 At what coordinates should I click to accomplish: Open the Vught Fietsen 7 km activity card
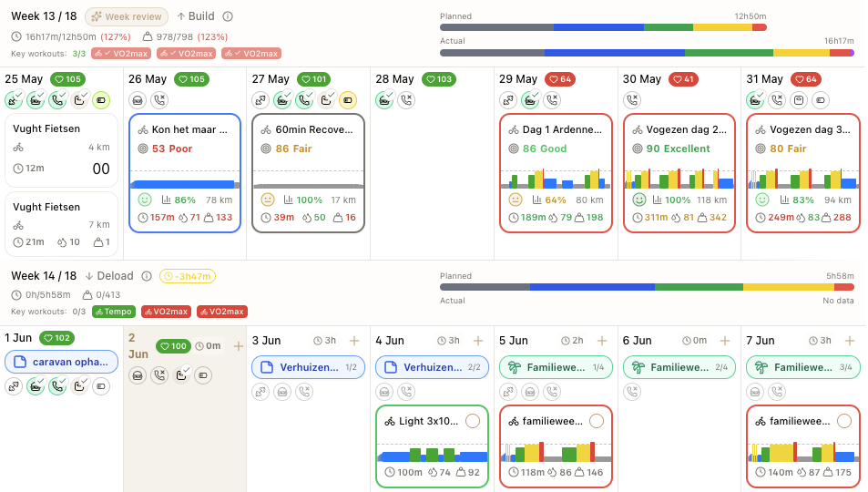click(61, 224)
